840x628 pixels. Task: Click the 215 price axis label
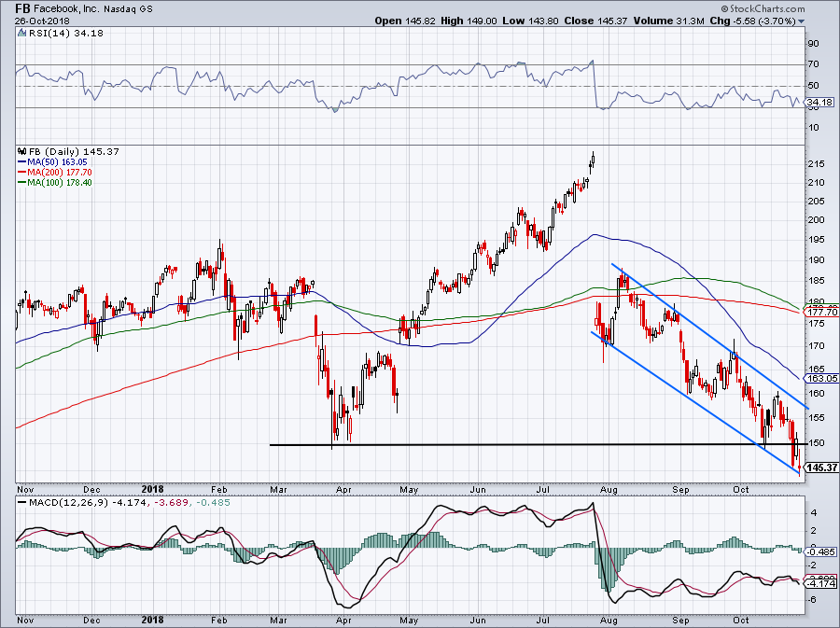pos(816,164)
